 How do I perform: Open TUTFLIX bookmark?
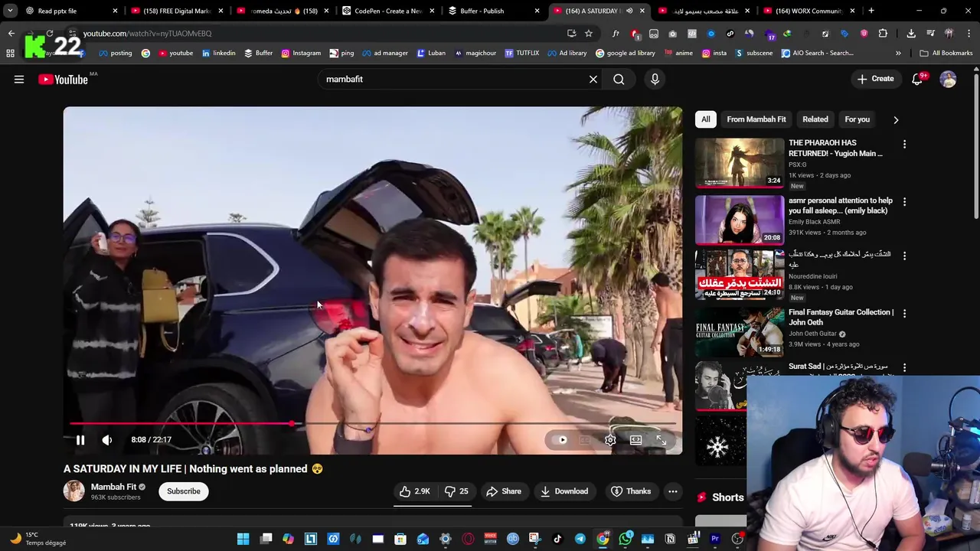[x=522, y=53]
